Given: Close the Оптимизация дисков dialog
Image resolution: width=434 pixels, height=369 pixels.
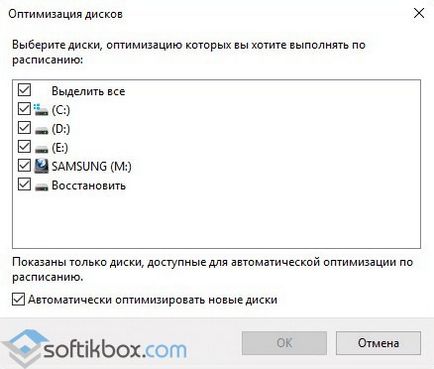Looking at the screenshot, I should point(419,13).
